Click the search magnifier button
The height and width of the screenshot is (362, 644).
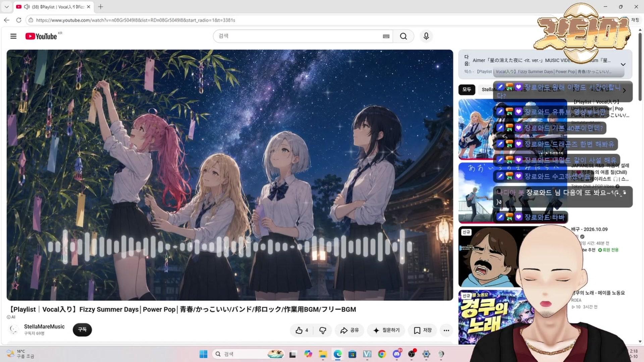tap(404, 36)
